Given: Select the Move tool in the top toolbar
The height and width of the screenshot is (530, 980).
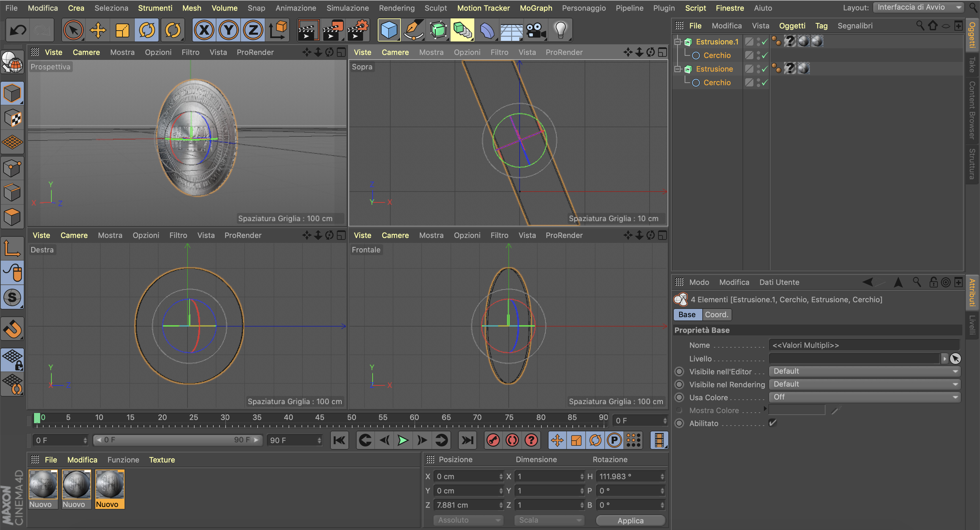Looking at the screenshot, I should point(98,30).
